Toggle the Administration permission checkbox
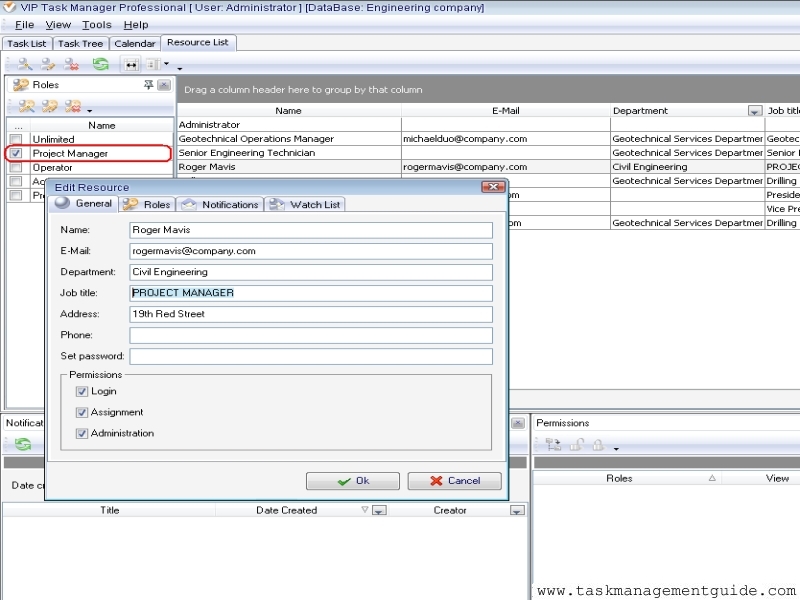This screenshot has height=600, width=800. (82, 433)
